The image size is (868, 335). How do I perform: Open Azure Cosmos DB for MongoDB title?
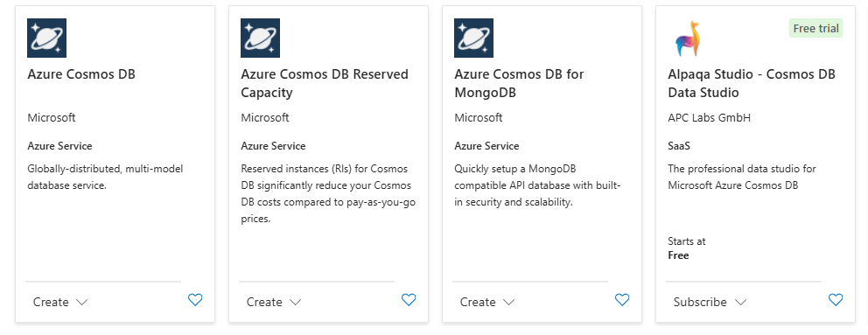pyautogui.click(x=519, y=83)
